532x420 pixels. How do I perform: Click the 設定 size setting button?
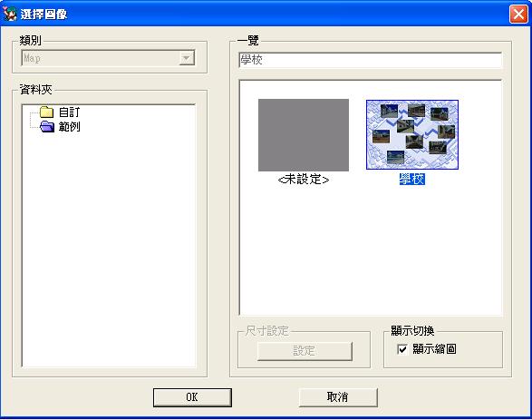pyautogui.click(x=305, y=351)
